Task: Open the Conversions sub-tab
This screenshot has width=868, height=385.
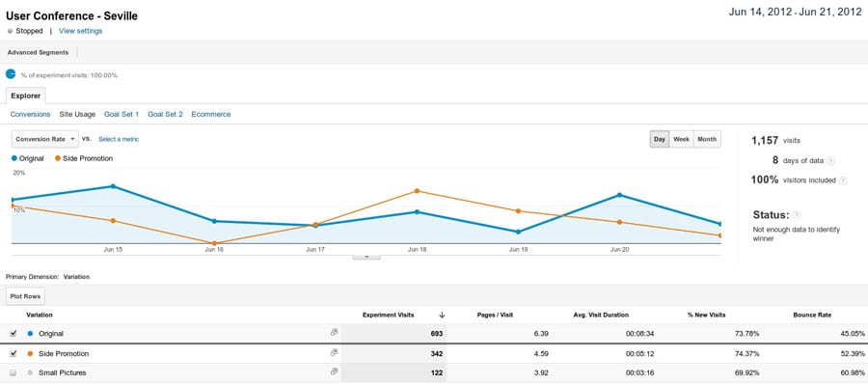Action: tap(30, 114)
